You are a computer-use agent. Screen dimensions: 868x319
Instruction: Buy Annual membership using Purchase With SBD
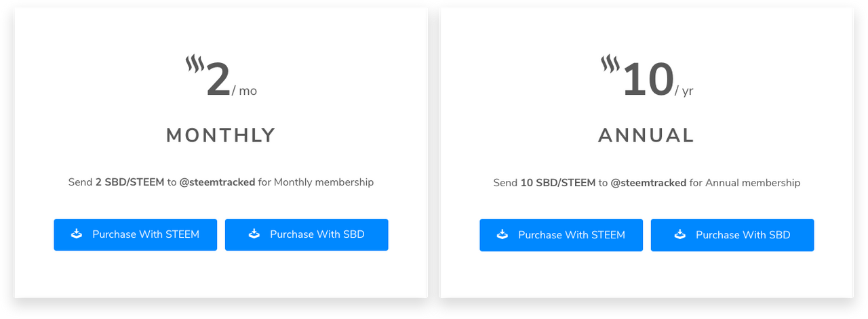[732, 235]
